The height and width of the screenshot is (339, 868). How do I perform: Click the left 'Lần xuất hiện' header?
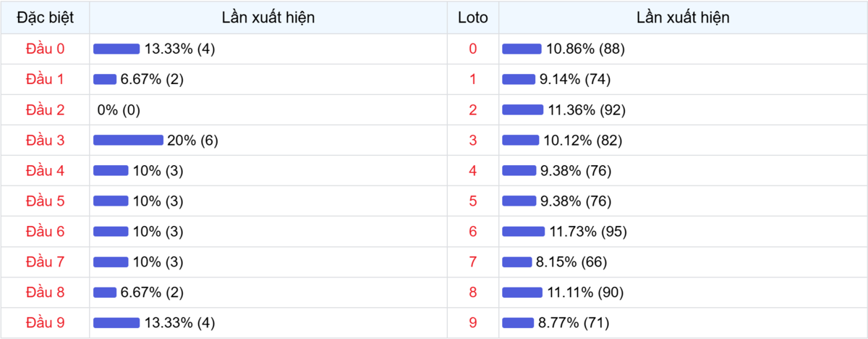269,18
